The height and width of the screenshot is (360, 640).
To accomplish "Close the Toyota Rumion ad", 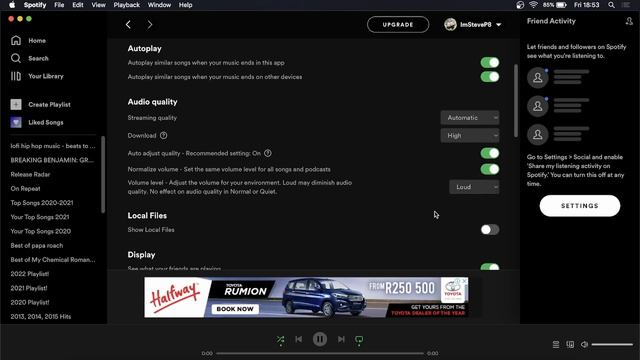I will (x=464, y=281).
